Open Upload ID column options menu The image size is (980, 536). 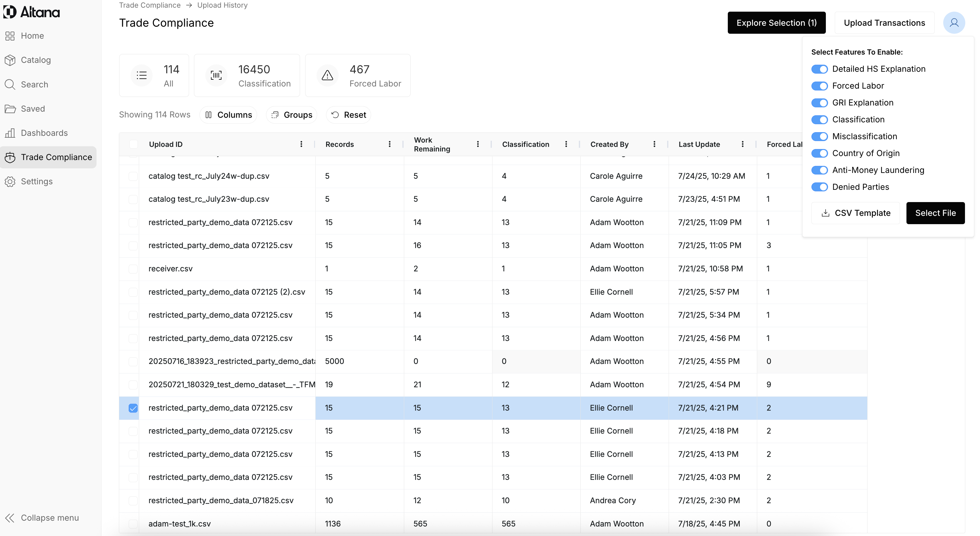click(301, 144)
